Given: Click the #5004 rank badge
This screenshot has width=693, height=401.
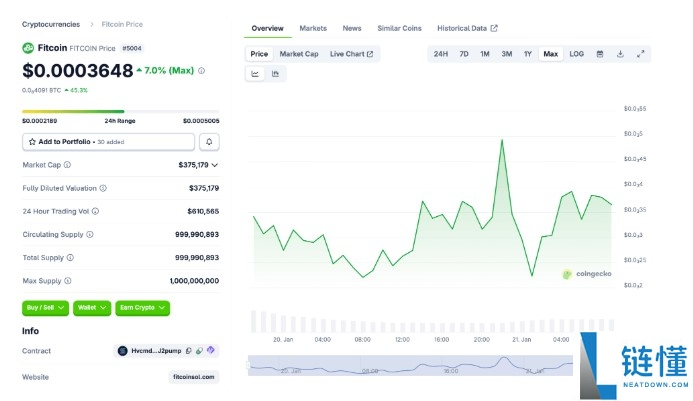Looking at the screenshot, I should pyautogui.click(x=132, y=48).
